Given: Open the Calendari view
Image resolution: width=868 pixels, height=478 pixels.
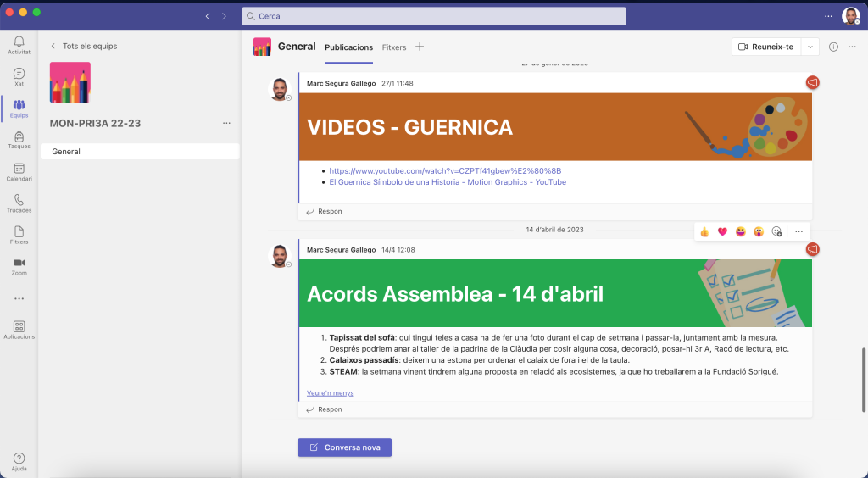Looking at the screenshot, I should pyautogui.click(x=19, y=170).
